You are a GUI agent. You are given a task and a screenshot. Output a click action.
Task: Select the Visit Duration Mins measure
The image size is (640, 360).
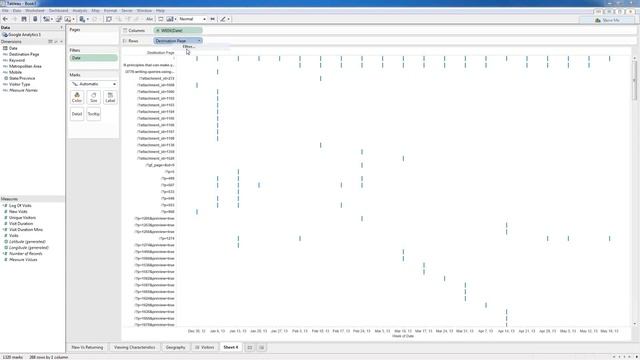[26, 230]
